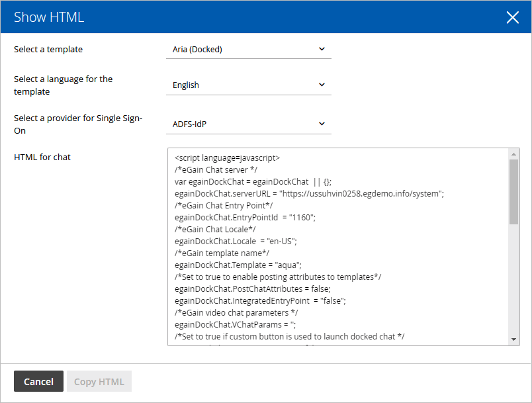Click the HTML code scrollbar thumb

point(513,192)
